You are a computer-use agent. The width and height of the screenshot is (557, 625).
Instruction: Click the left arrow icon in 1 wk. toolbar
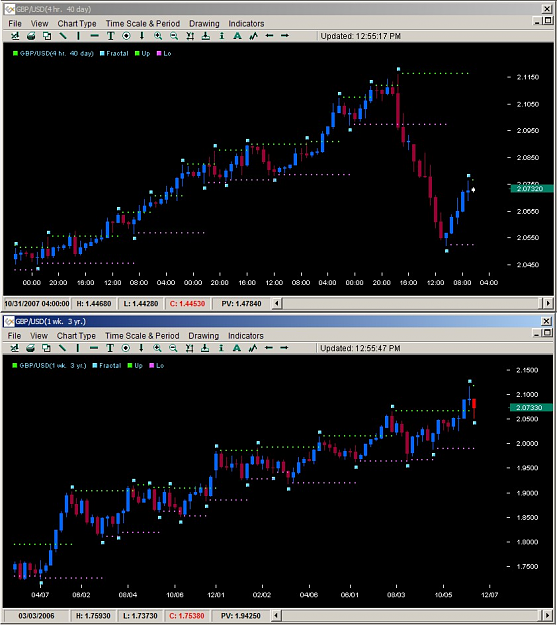(x=269, y=348)
